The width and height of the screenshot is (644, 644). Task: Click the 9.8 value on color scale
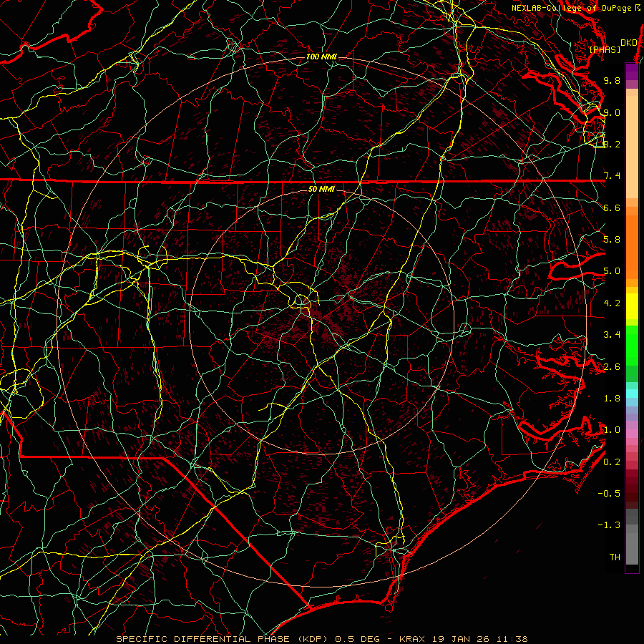coord(612,80)
